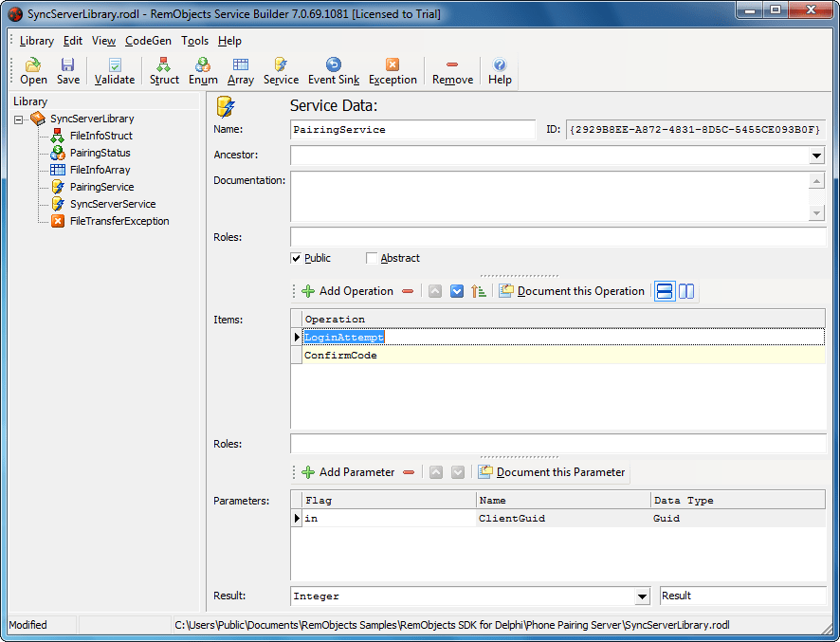Viewport: 840px width, 642px height.
Task: Add a new Exception via the toolbar
Action: pyautogui.click(x=393, y=71)
